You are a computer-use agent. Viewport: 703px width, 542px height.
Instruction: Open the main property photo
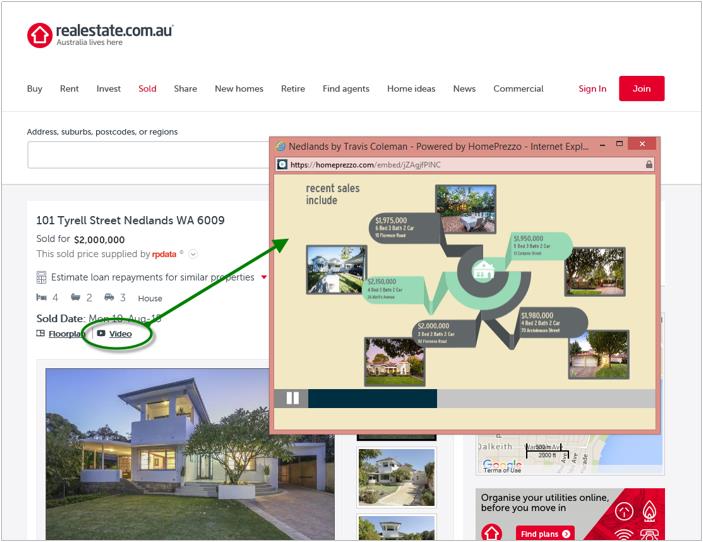(190, 454)
